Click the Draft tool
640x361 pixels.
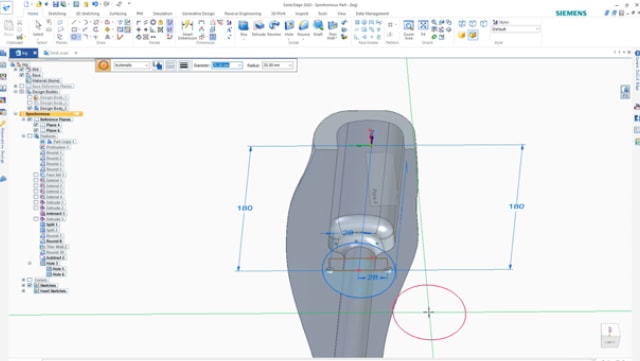(318, 29)
